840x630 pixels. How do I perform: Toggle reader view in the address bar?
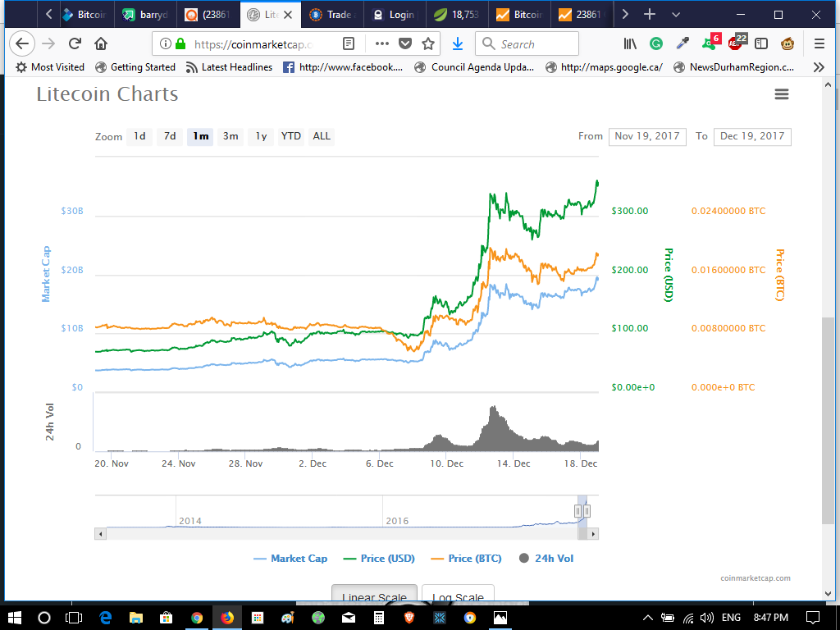pos(349,44)
